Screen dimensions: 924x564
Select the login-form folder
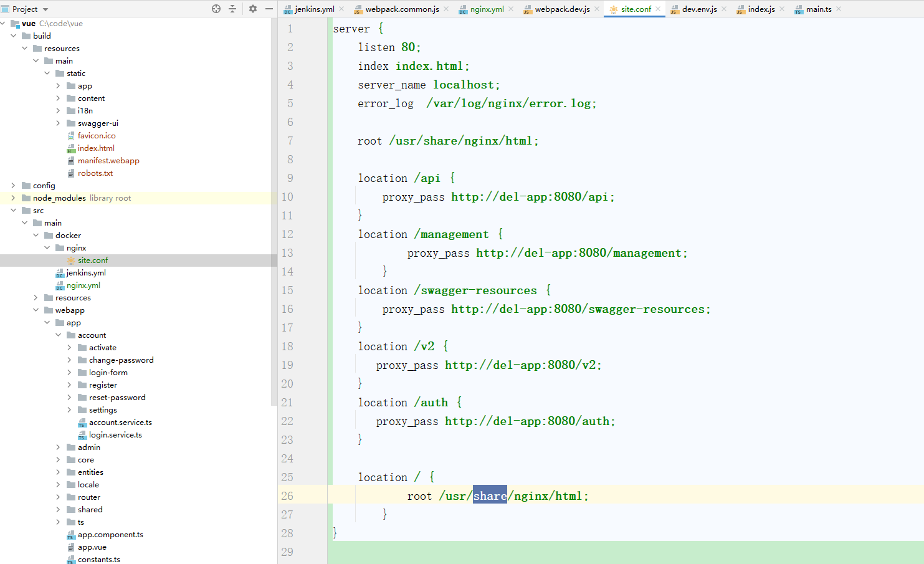pos(108,372)
